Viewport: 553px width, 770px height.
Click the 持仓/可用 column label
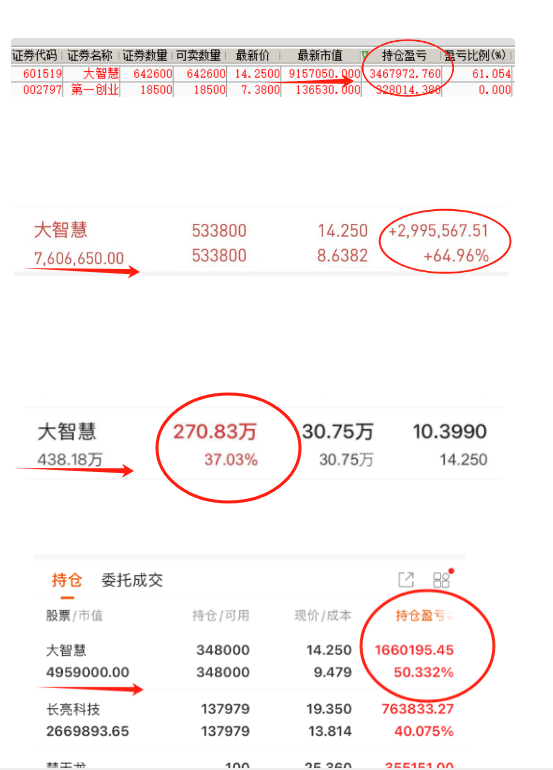(221, 616)
